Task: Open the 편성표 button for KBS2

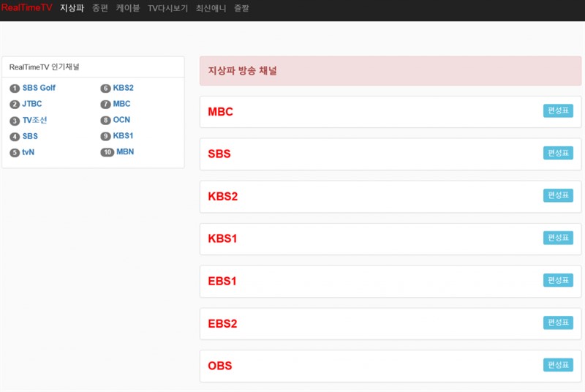Action: click(558, 196)
